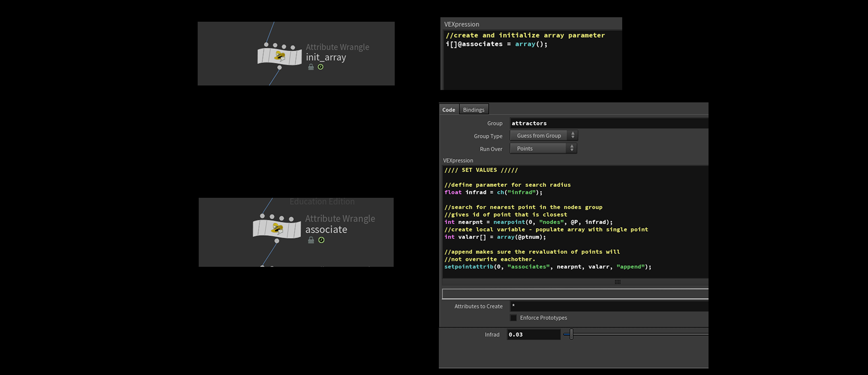The width and height of the screenshot is (868, 375).
Task: Click the green clock badge under associate
Action: pyautogui.click(x=321, y=240)
